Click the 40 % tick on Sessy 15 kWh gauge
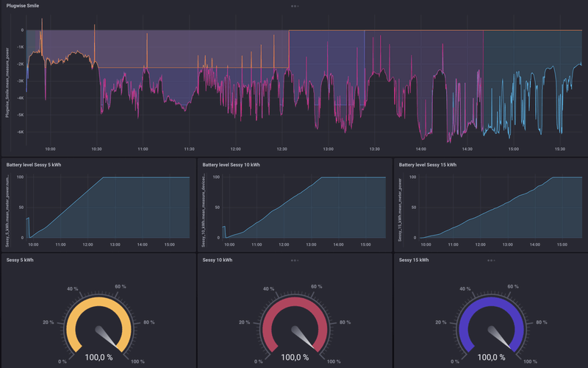588x368 pixels. [465, 289]
